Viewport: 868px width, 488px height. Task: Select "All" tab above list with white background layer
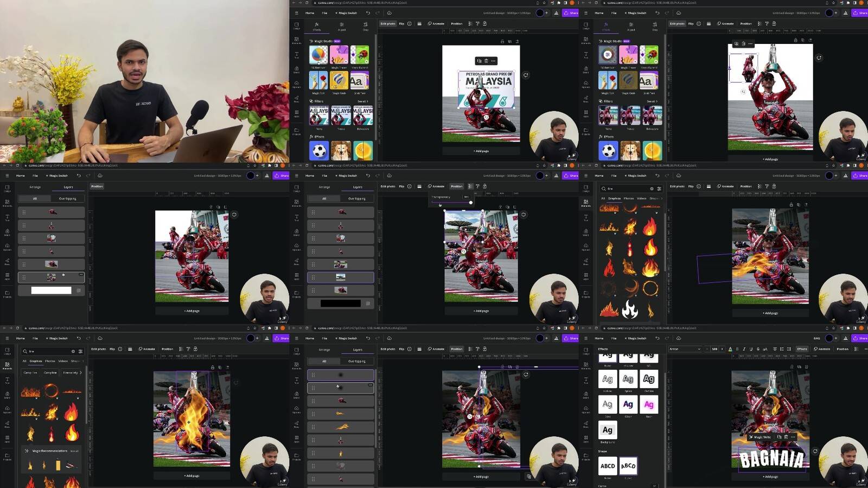[35, 199]
